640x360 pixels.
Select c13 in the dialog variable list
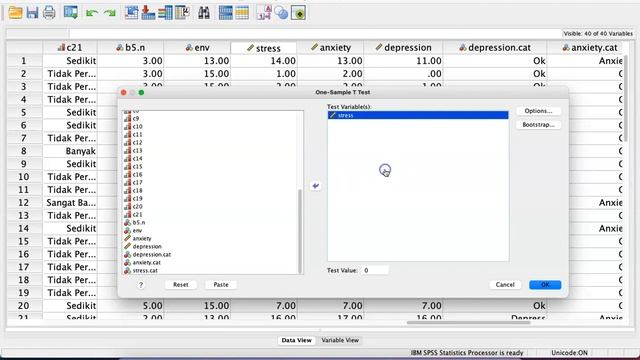(x=137, y=151)
